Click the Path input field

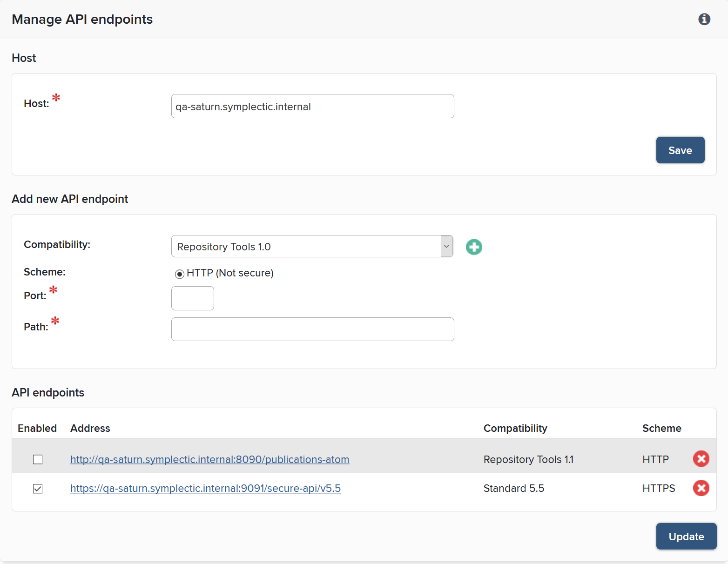point(312,329)
